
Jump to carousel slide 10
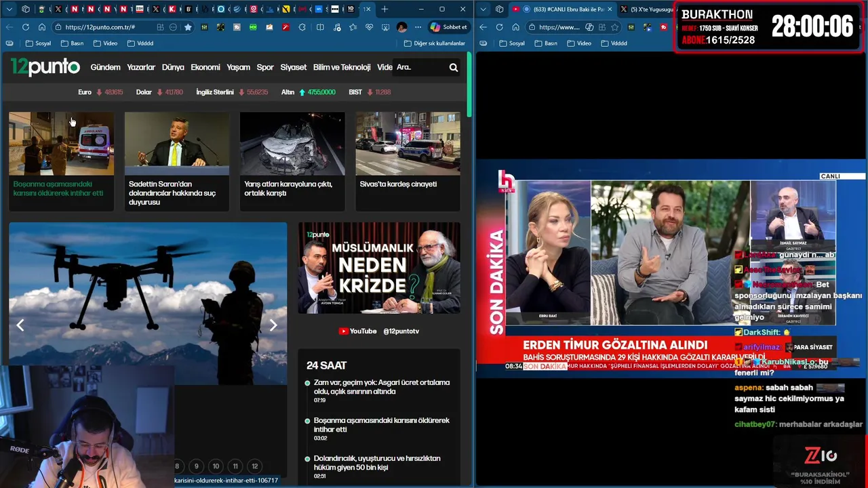[x=216, y=466]
